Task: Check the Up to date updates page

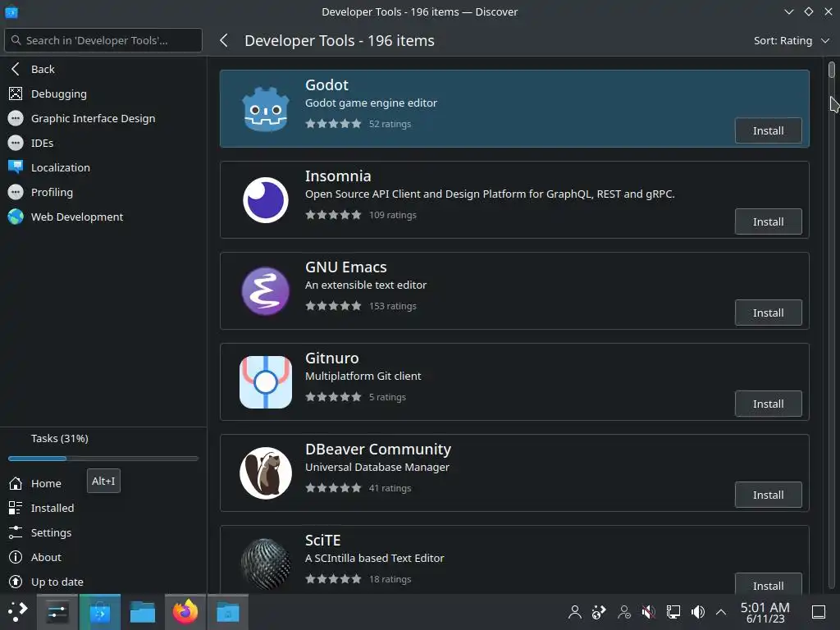Action: coord(57,582)
